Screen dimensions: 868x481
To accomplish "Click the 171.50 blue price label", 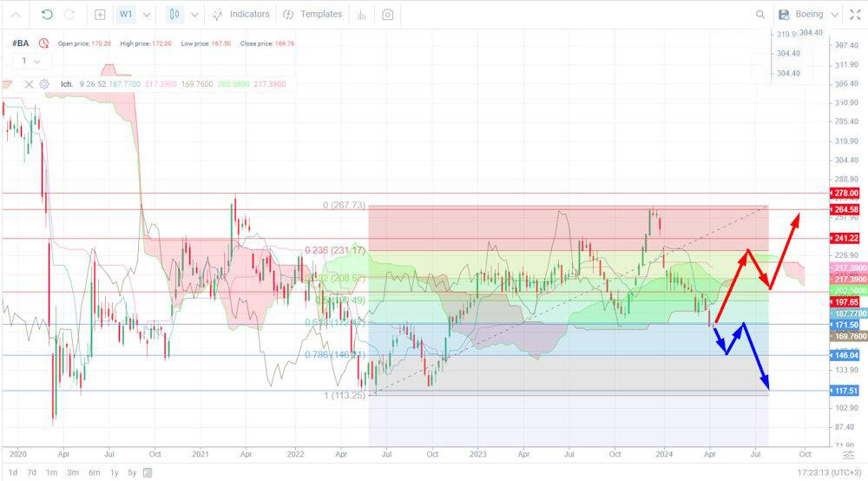I will click(x=845, y=325).
